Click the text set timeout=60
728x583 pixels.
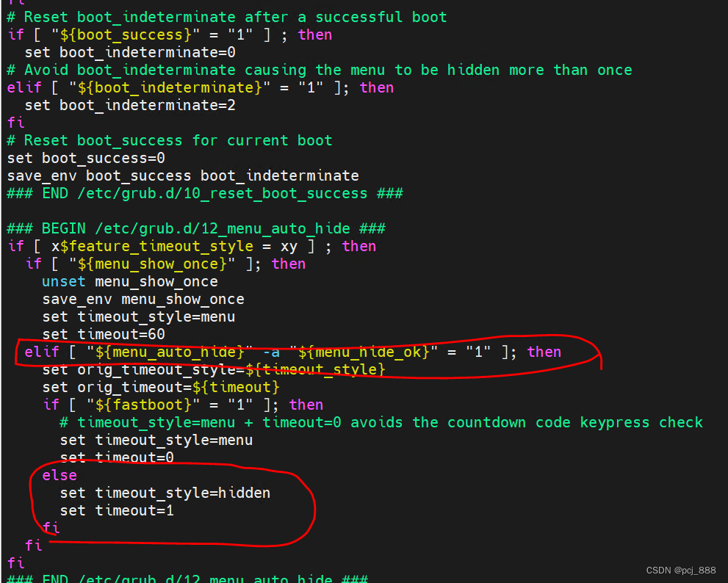116,334
